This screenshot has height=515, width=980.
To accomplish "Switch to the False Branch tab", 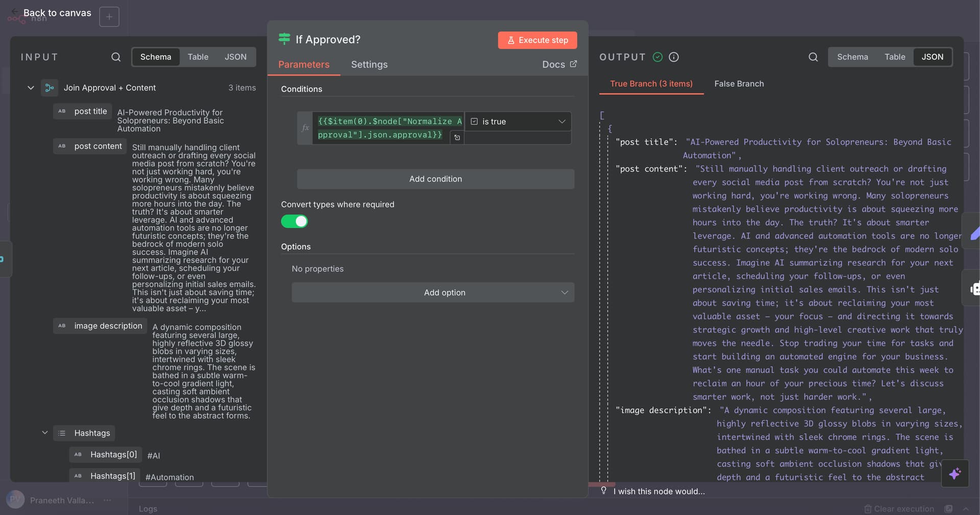I will click(x=739, y=84).
